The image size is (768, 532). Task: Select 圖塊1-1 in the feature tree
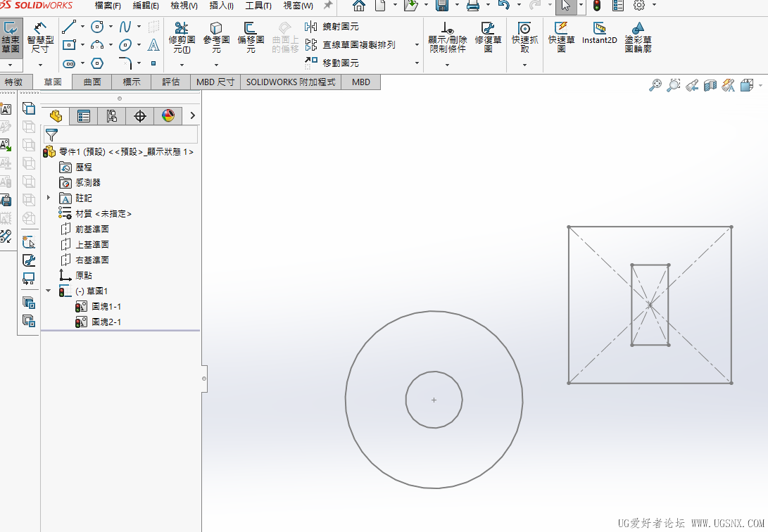pyautogui.click(x=106, y=306)
